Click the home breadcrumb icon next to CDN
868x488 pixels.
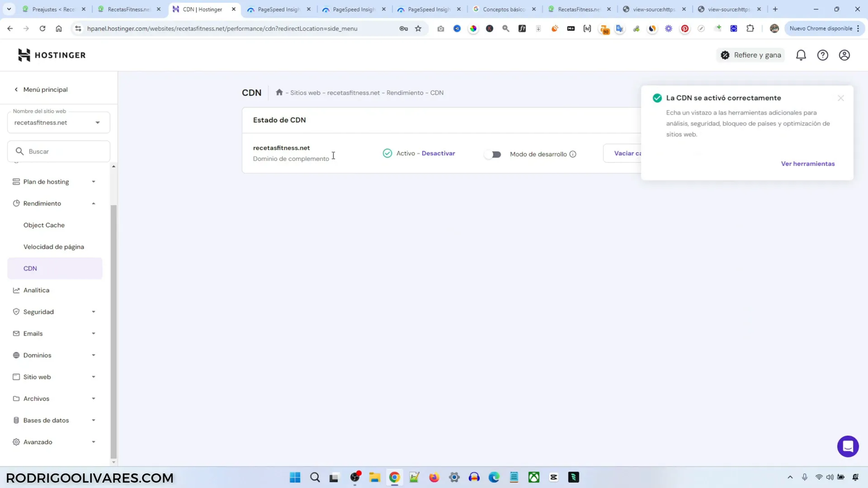tap(279, 92)
